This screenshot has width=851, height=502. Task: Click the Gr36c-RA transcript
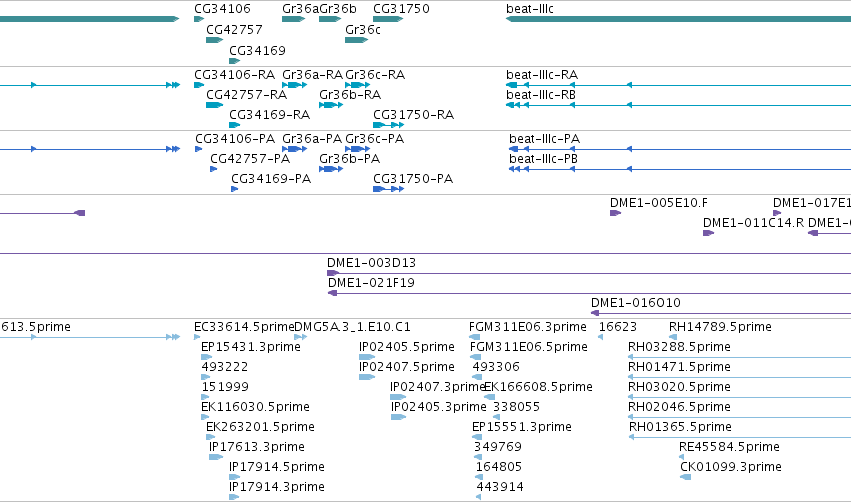point(358,85)
